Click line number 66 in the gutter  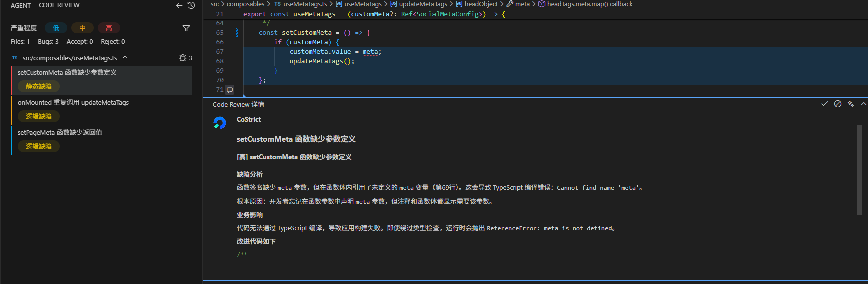(x=220, y=42)
